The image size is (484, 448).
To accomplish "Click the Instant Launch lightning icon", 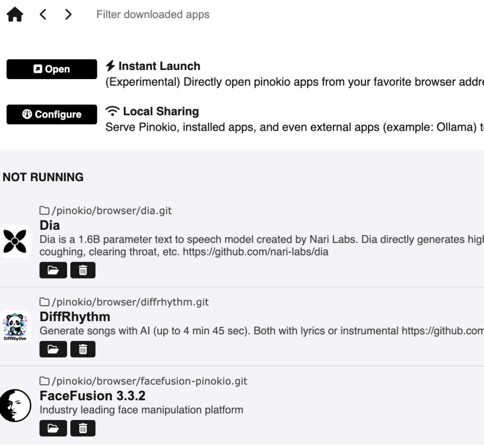I will tap(110, 66).
